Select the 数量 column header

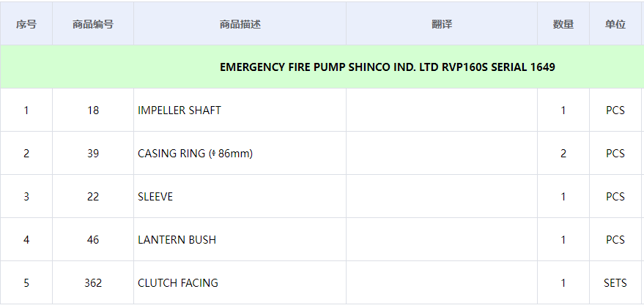563,24
